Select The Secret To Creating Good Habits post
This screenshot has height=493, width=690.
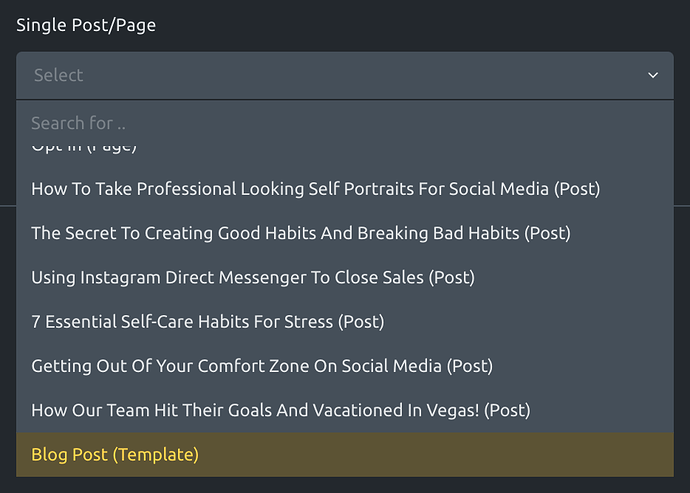pos(345,233)
